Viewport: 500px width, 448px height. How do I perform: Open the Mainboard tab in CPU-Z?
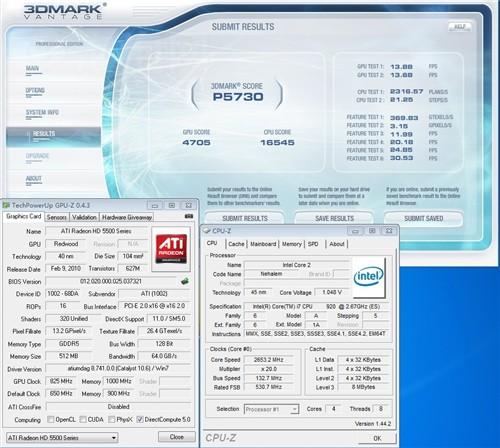click(x=263, y=244)
